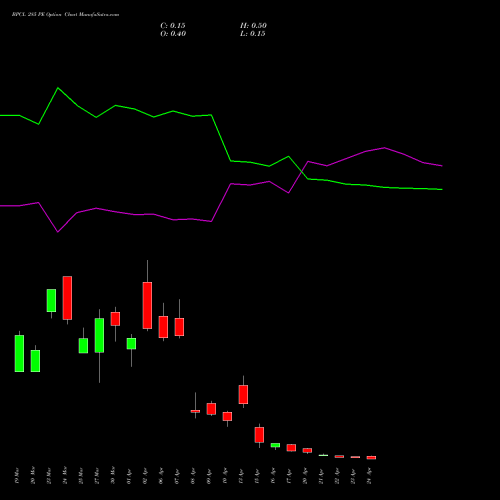Select the last red candlestick for 24 Apr
500x500 pixels.
[371, 458]
